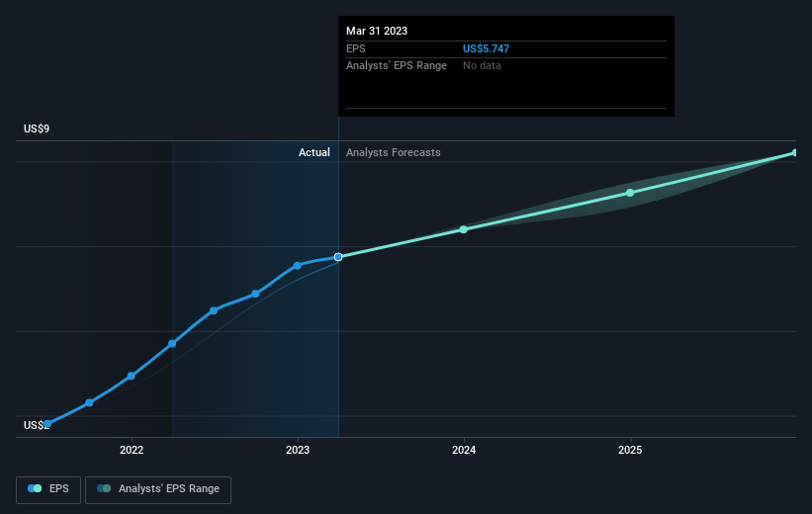Toggle the Analysts' EPS Range legend
The image size is (812, 514).
coord(158,489)
